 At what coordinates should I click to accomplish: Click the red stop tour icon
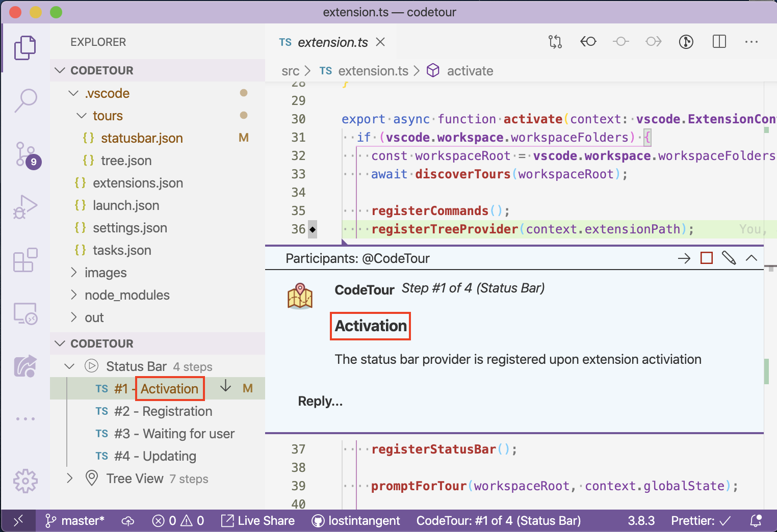(x=707, y=258)
